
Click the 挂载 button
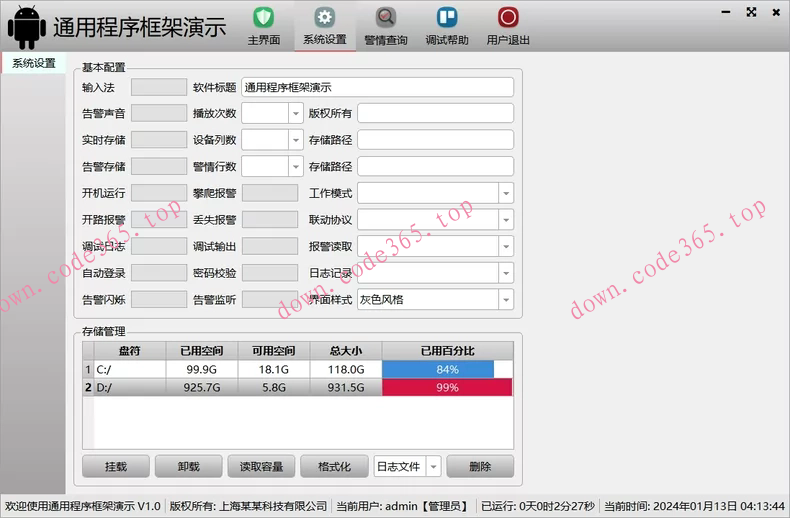click(116, 467)
